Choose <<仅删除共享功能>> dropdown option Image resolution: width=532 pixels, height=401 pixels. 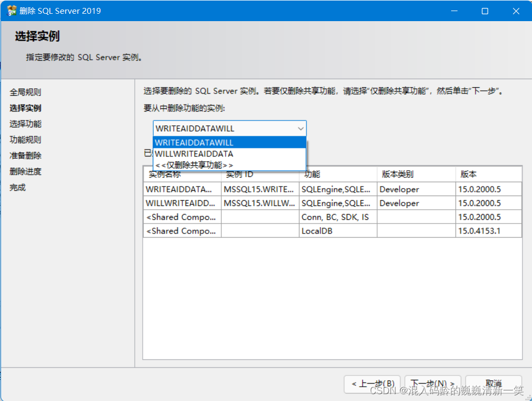230,165
